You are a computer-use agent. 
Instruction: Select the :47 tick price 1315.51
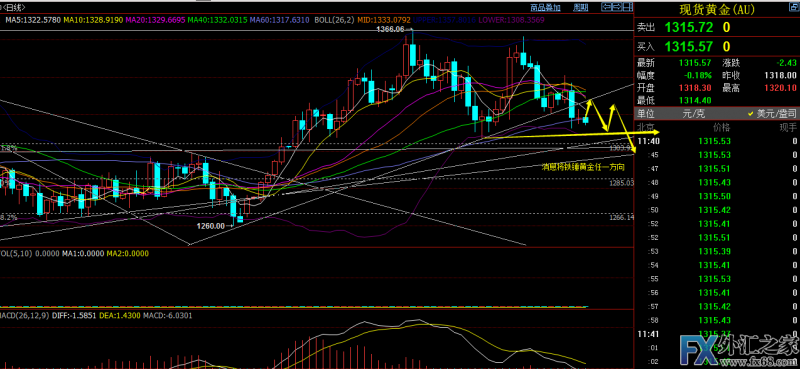click(x=714, y=168)
